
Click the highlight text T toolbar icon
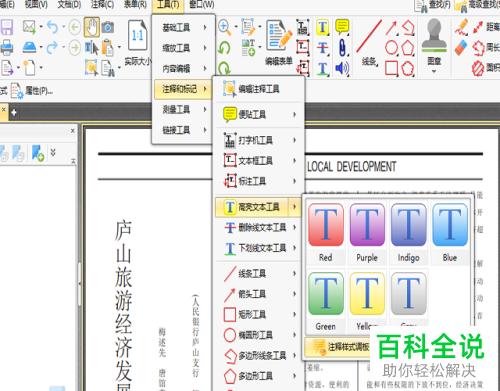click(322, 27)
